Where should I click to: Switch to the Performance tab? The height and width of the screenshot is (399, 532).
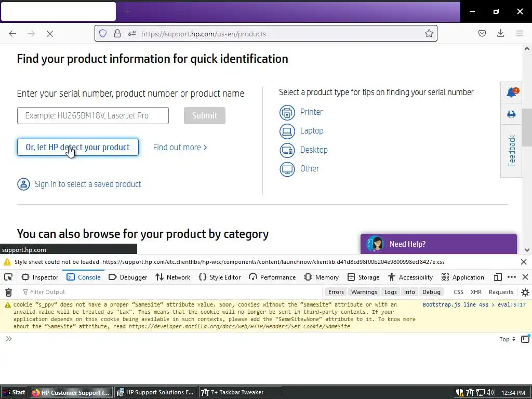point(272,277)
